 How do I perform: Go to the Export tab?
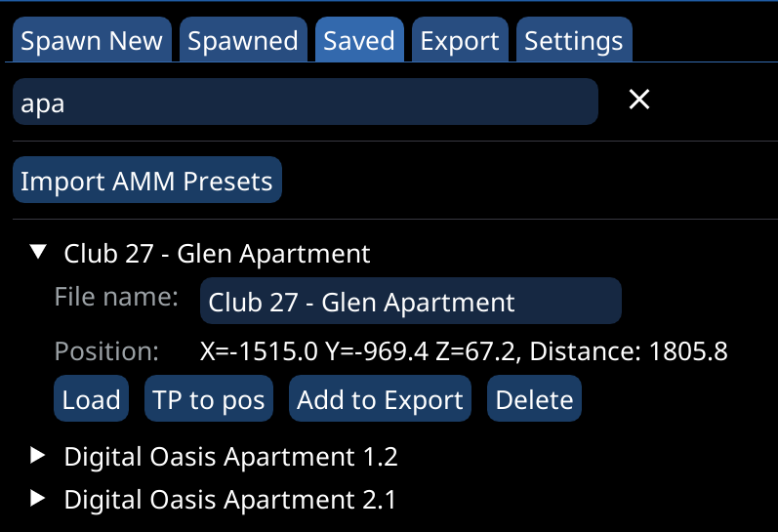click(x=460, y=41)
